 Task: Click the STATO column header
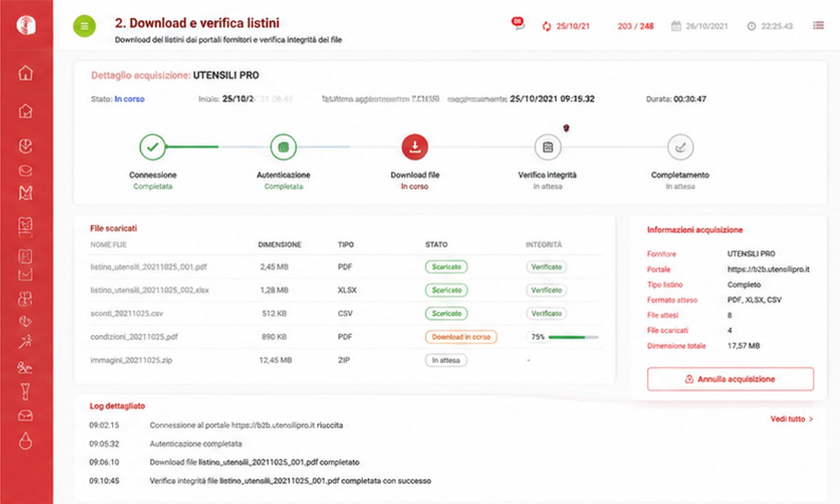tap(436, 245)
